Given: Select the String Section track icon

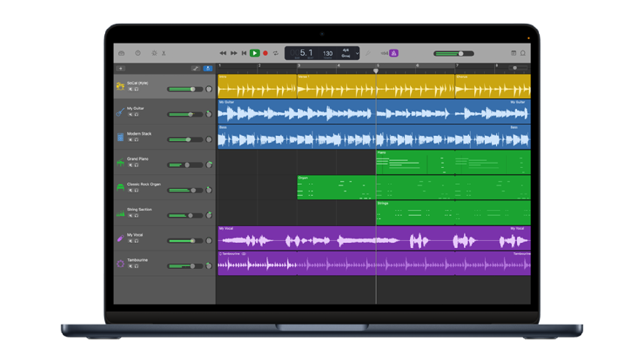Looking at the screenshot, I should click(x=120, y=213).
